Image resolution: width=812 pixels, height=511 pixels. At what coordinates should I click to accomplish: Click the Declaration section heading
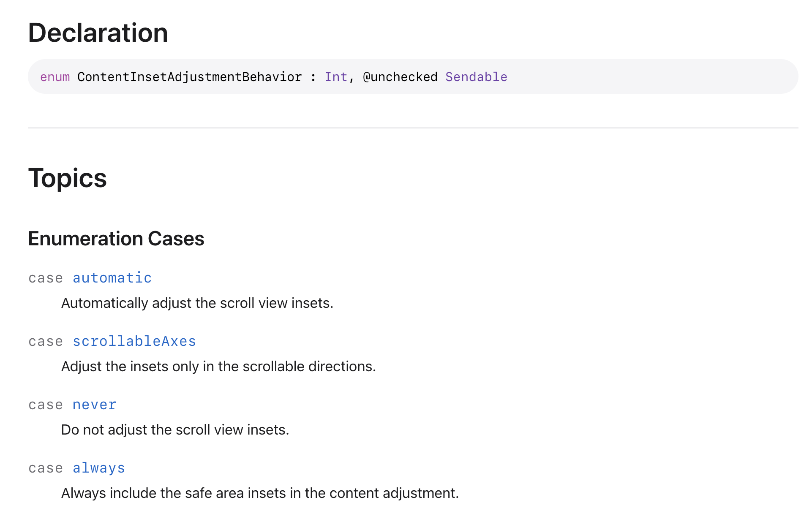click(98, 33)
